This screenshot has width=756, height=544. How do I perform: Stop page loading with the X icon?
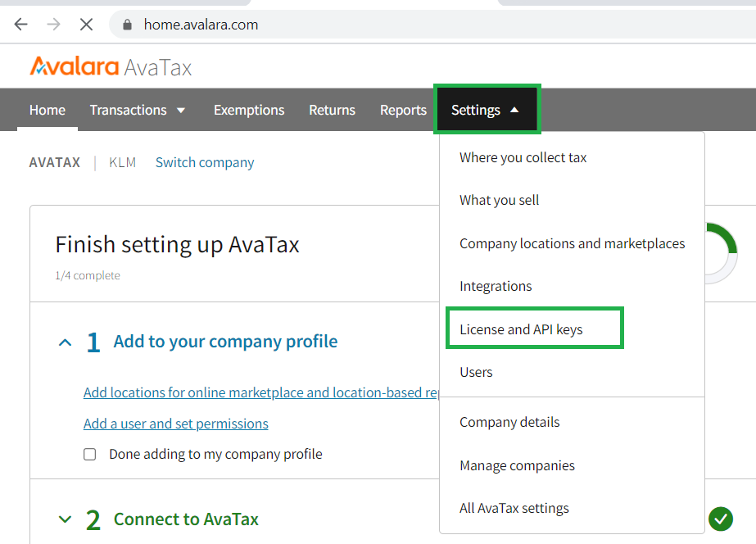tap(86, 24)
